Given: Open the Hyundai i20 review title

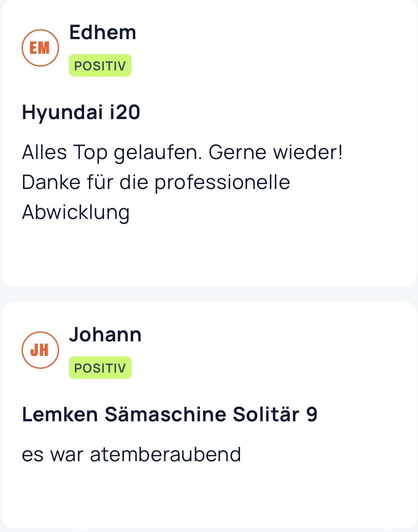Looking at the screenshot, I should 81,112.
